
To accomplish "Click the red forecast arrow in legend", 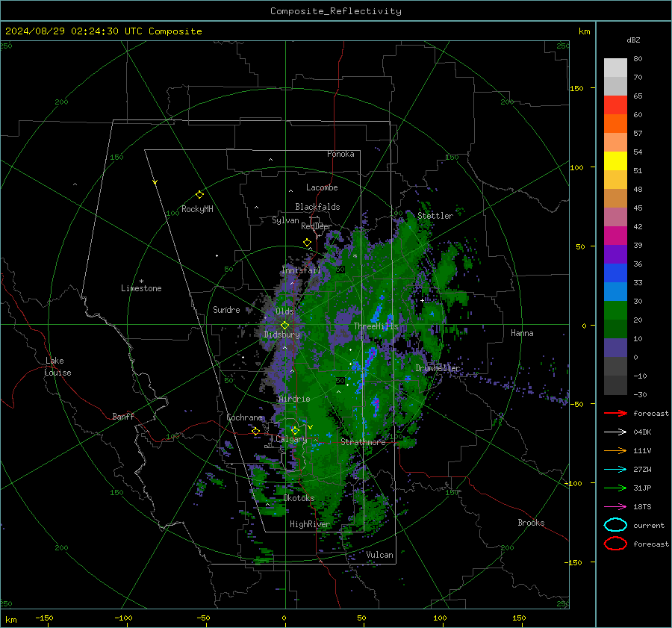I will pos(615,413).
